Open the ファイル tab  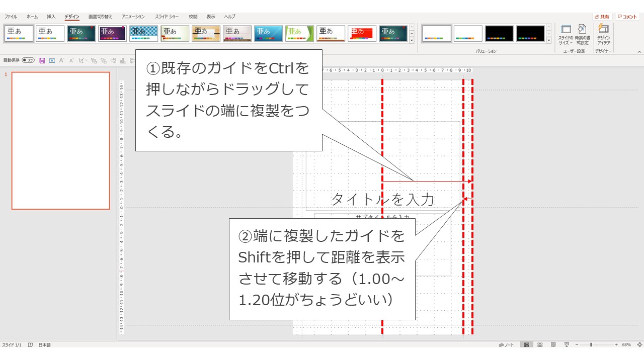pos(11,17)
